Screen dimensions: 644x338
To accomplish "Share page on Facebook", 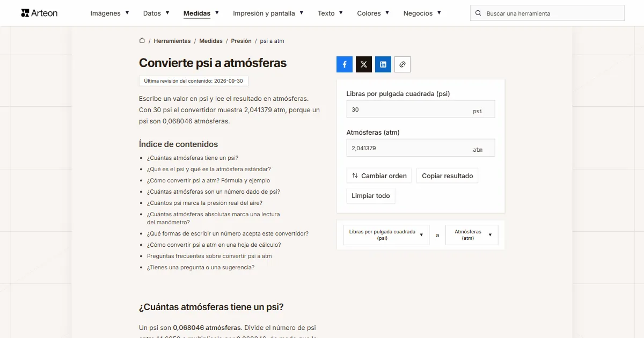I will click(x=345, y=64).
